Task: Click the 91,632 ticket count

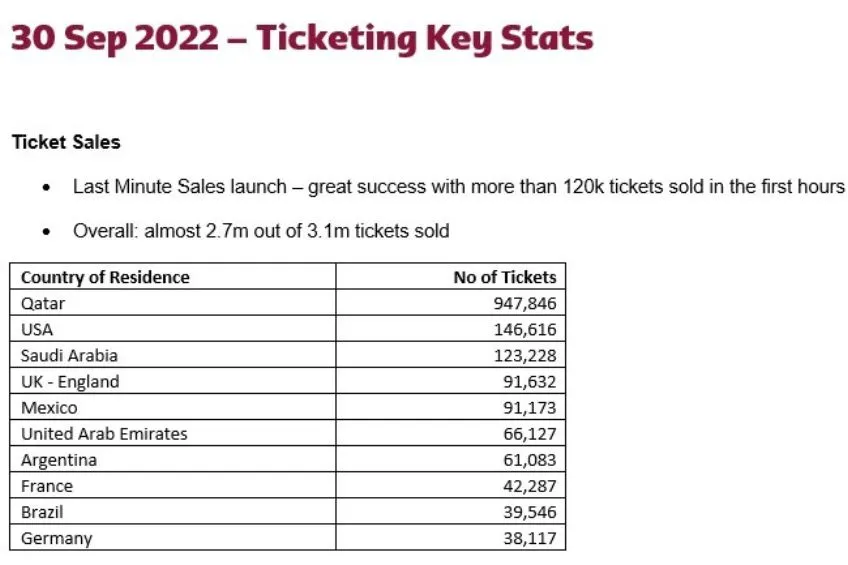Action: coord(529,381)
